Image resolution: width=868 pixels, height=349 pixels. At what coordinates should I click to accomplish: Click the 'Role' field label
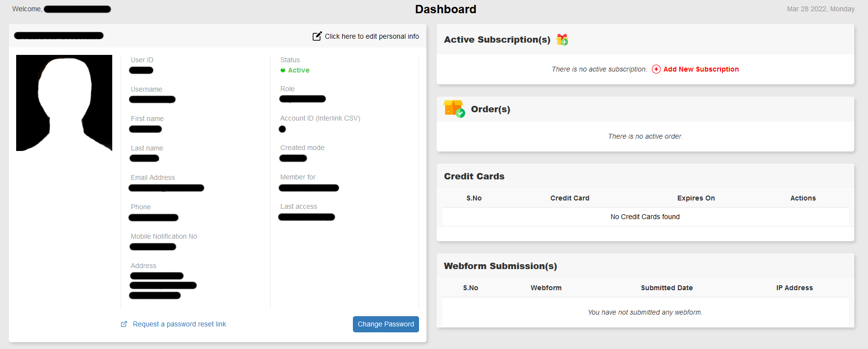tap(287, 89)
